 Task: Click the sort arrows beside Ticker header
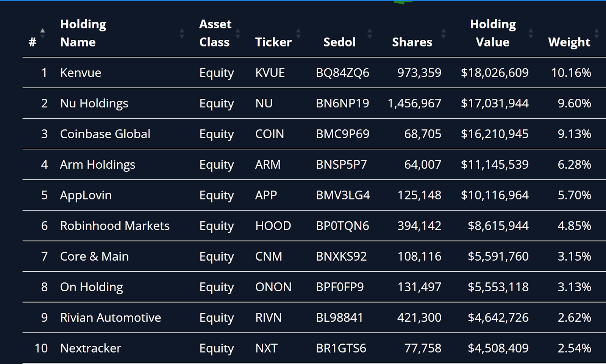click(x=299, y=33)
